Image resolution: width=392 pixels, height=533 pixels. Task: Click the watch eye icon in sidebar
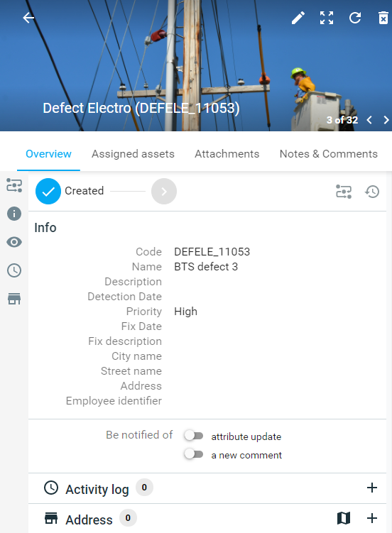14,242
